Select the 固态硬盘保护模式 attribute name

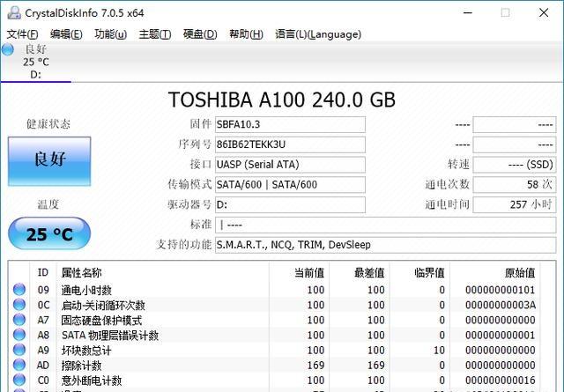[101, 320]
